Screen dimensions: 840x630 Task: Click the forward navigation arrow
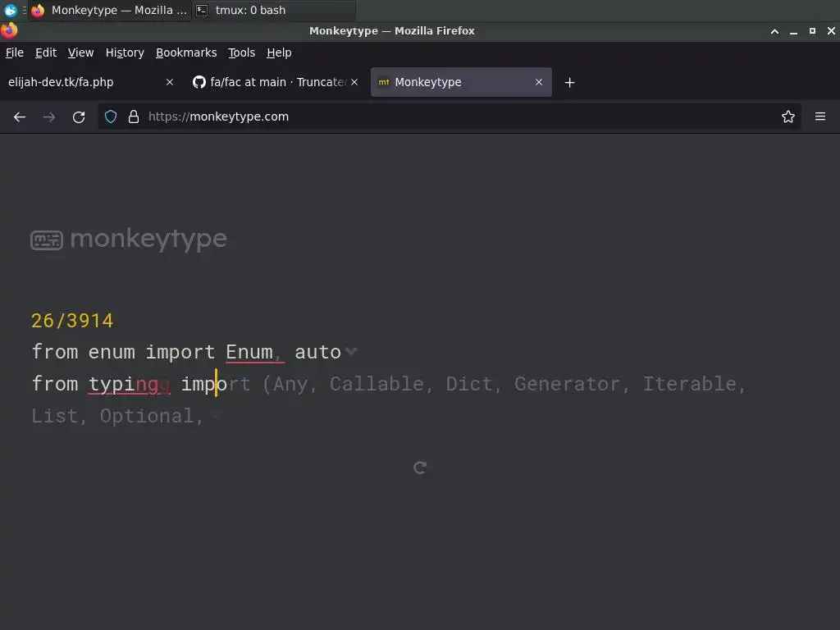48,116
